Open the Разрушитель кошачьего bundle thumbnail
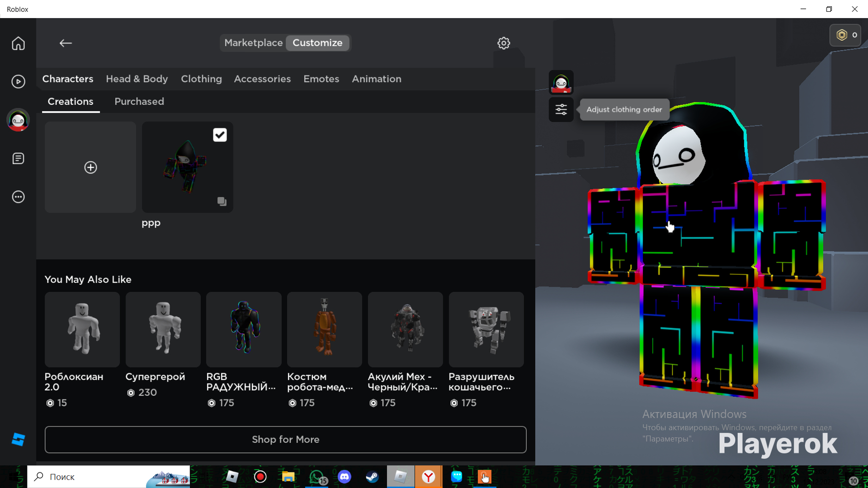The height and width of the screenshot is (488, 868). coord(486,329)
